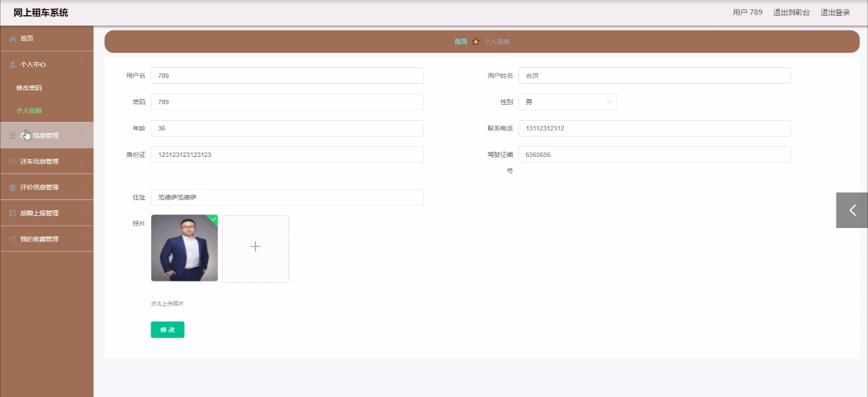
Task: Click the star icon in the breadcrumb
Action: (x=476, y=42)
